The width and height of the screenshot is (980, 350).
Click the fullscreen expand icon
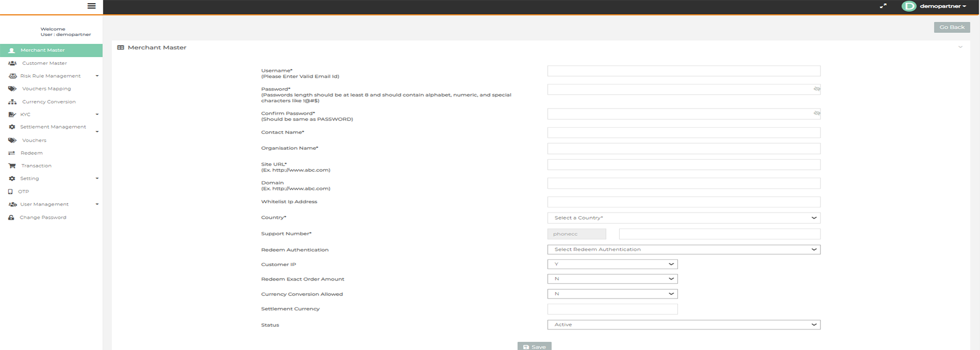pos(883,6)
